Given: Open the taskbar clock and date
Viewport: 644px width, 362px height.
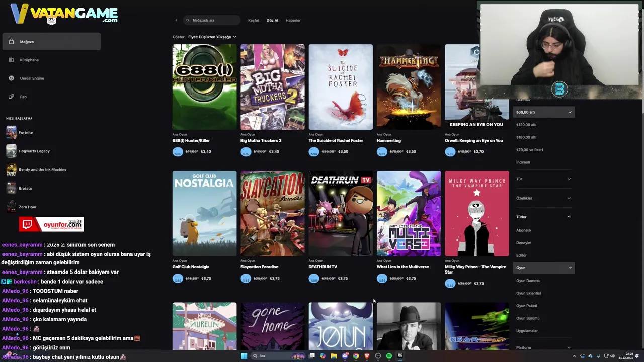Looking at the screenshot, I should [x=626, y=356].
